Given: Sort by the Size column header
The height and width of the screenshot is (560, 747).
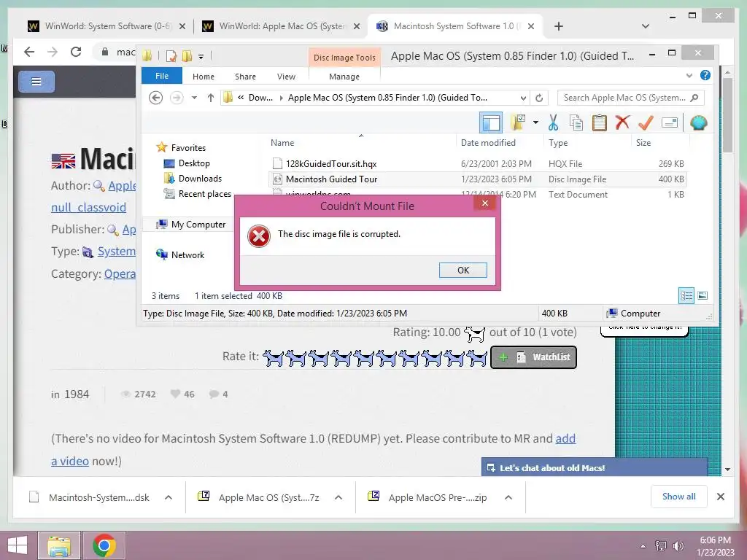Looking at the screenshot, I should (x=643, y=142).
